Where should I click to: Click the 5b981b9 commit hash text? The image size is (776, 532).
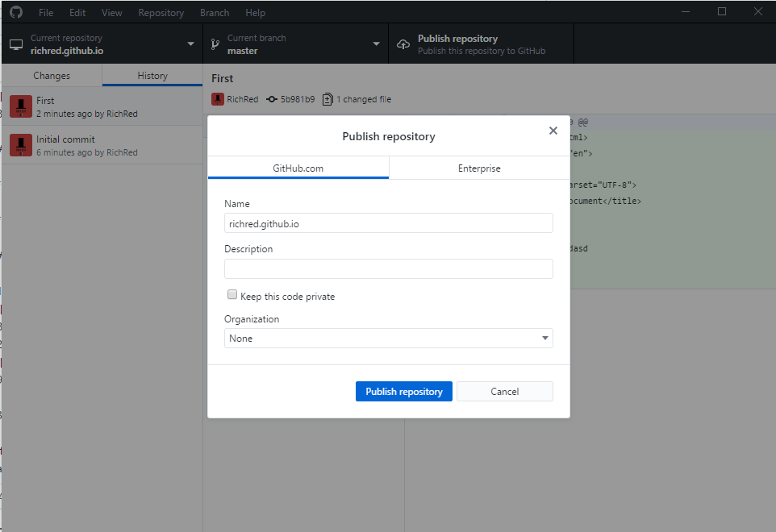click(298, 99)
